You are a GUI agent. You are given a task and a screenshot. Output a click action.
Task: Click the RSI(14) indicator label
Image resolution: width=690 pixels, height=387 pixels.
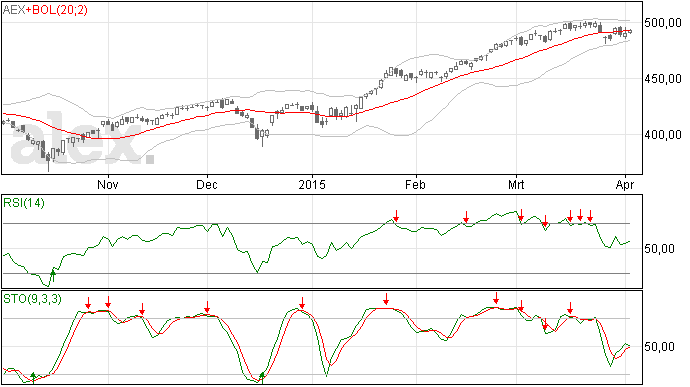pos(24,203)
